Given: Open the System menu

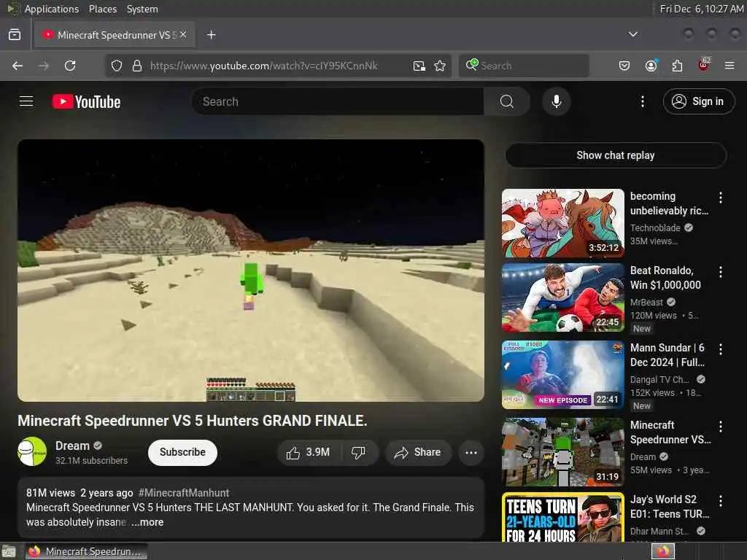Looking at the screenshot, I should tap(142, 9).
